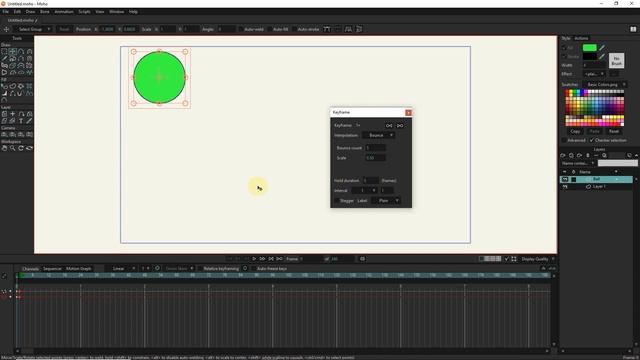Open the Animation menu
The height and width of the screenshot is (360, 640).
click(64, 12)
